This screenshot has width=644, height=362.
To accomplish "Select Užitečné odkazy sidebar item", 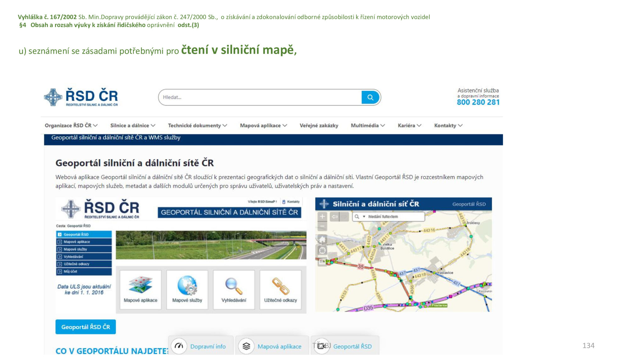I will click(84, 264).
